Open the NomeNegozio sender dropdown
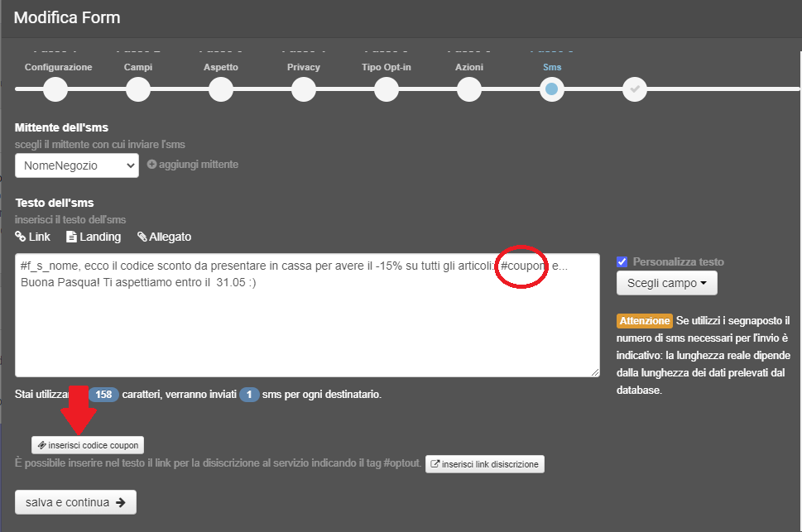 click(76, 165)
